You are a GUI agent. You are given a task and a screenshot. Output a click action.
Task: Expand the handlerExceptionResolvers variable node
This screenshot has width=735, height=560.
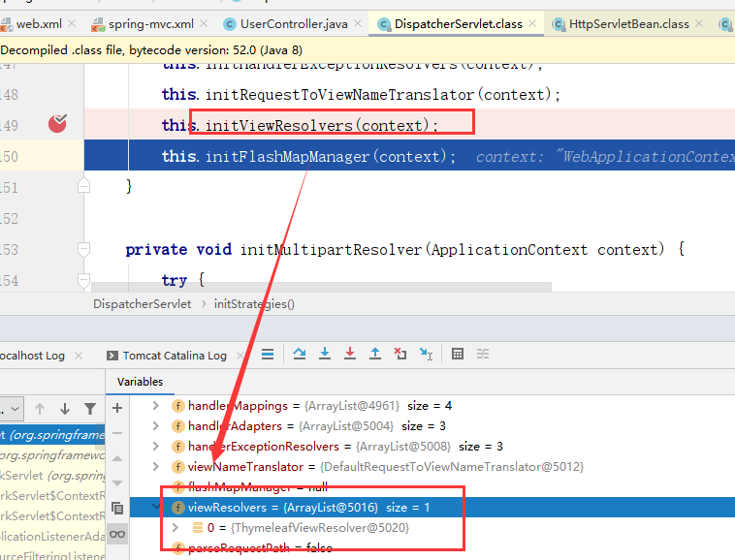coord(155,447)
